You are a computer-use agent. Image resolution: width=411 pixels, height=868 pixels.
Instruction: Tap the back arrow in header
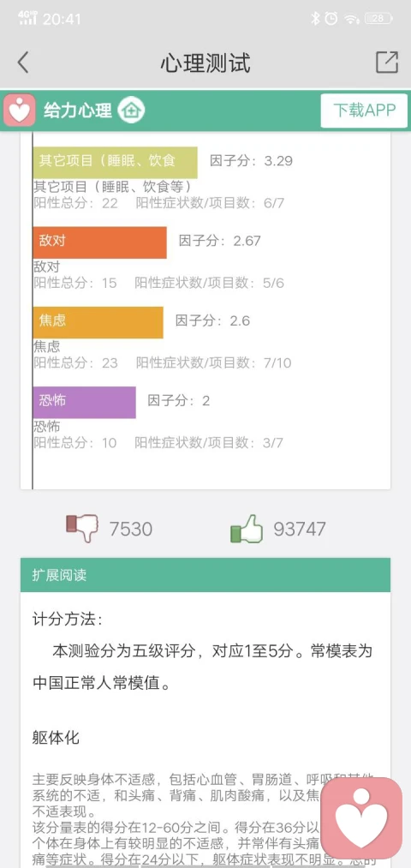(x=22, y=63)
